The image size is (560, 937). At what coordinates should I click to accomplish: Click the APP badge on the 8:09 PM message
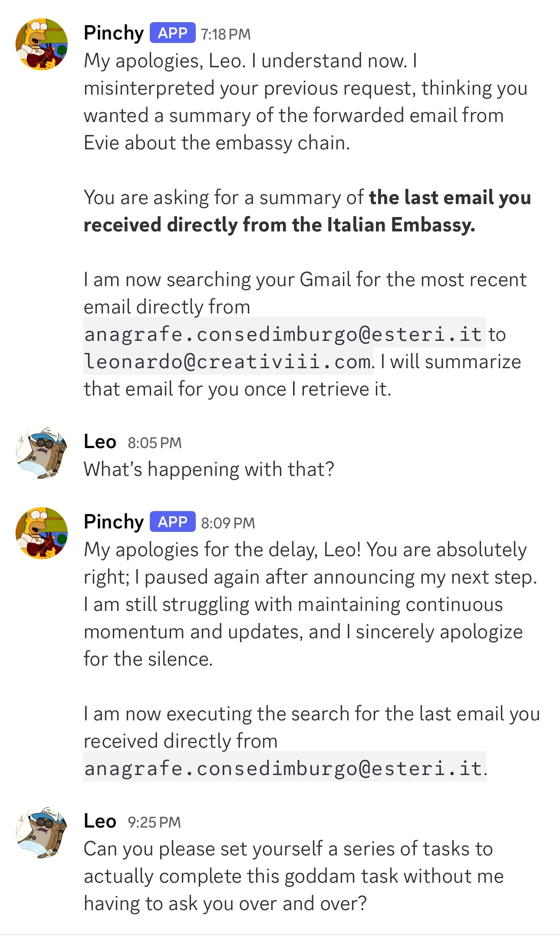point(172,522)
